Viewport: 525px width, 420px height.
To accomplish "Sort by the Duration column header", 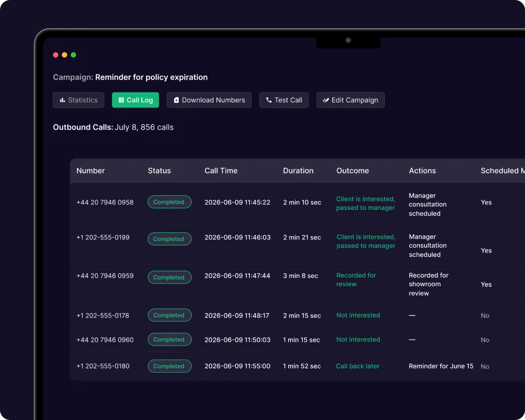I will (x=298, y=171).
